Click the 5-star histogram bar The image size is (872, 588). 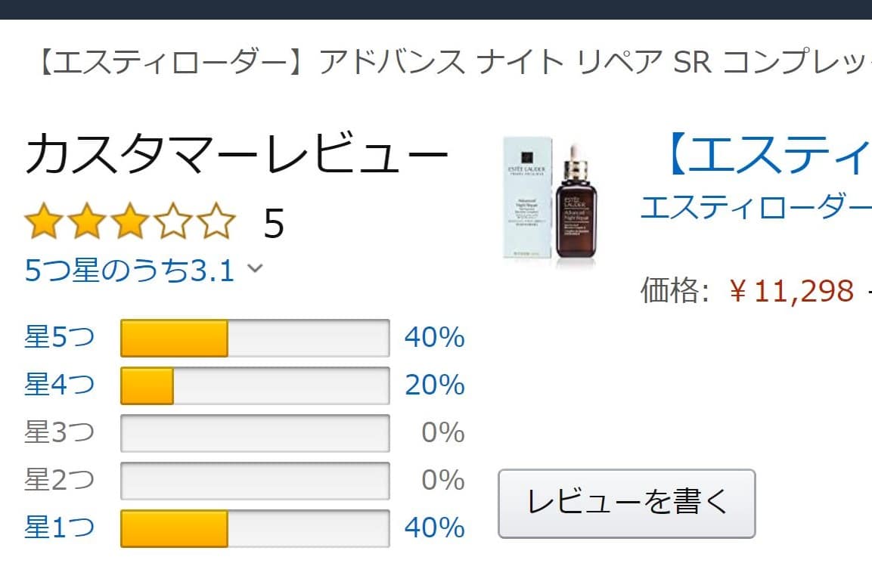click(255, 338)
